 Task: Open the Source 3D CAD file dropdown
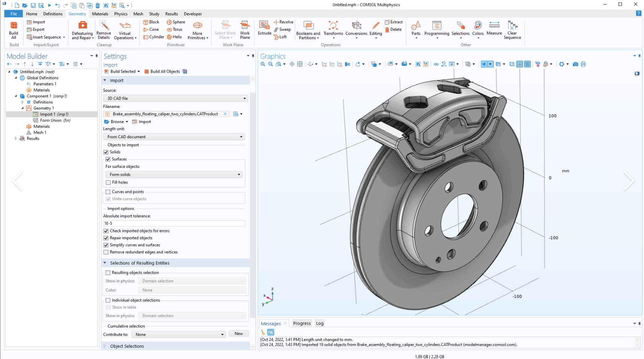(175, 99)
